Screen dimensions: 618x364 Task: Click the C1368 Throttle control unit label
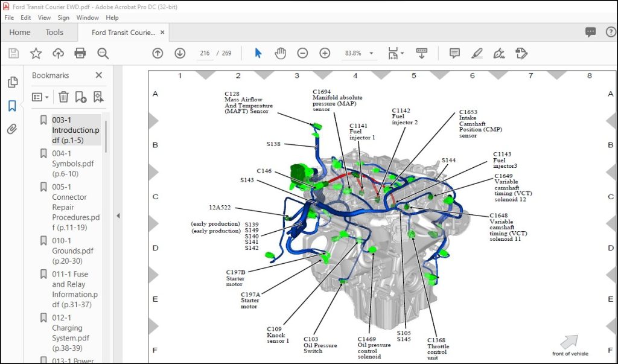point(438,349)
